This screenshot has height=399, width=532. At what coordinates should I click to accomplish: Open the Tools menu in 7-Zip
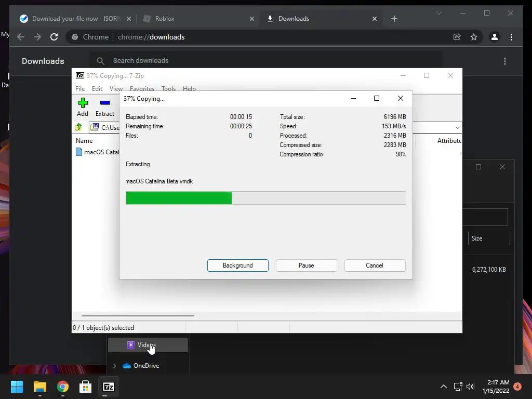point(169,88)
